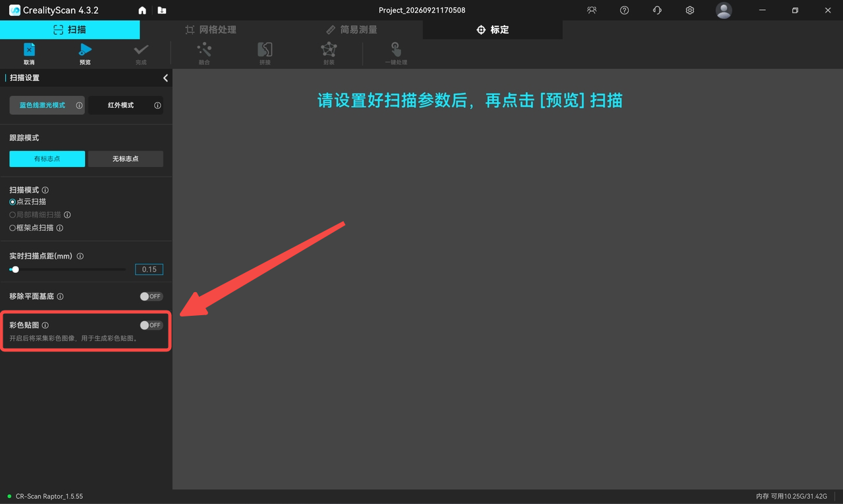
Task: Show info for 实时扫描点距(mm)
Action: click(80, 256)
